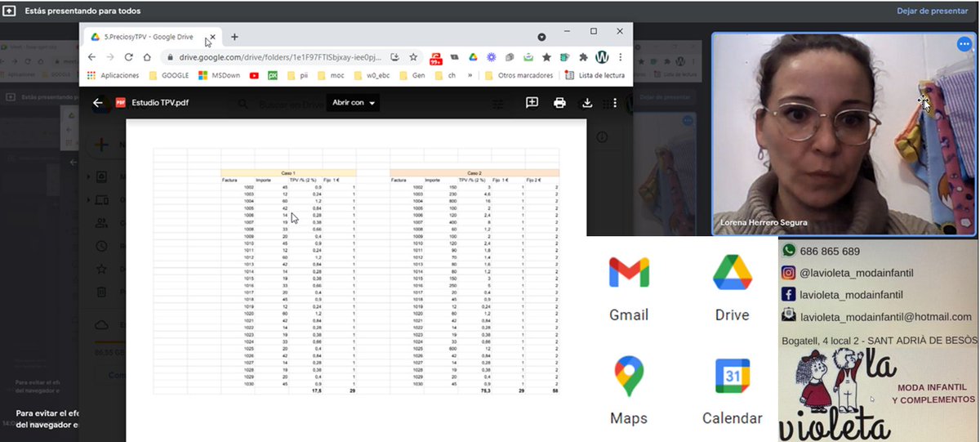980x442 pixels.
Task: Open a new Chrome tab
Action: 234,37
